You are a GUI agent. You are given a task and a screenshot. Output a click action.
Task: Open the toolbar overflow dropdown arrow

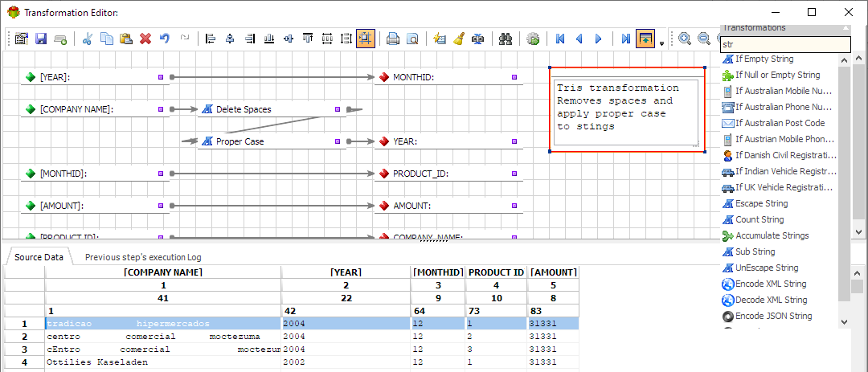[661, 43]
